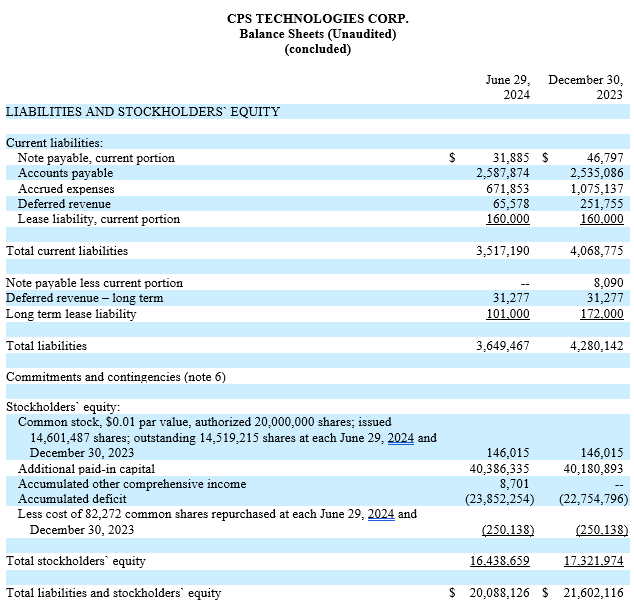Click the 8,090 note payable value

pyautogui.click(x=609, y=283)
